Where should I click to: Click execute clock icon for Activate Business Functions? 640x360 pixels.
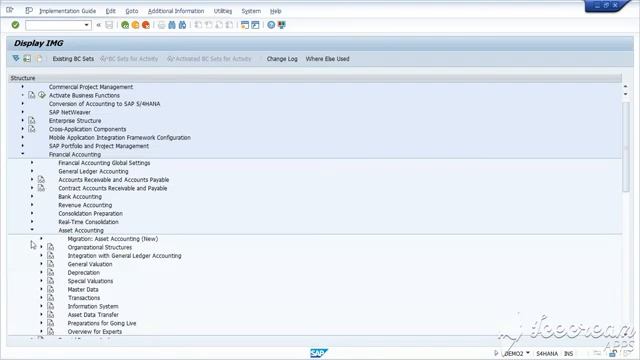click(x=42, y=95)
